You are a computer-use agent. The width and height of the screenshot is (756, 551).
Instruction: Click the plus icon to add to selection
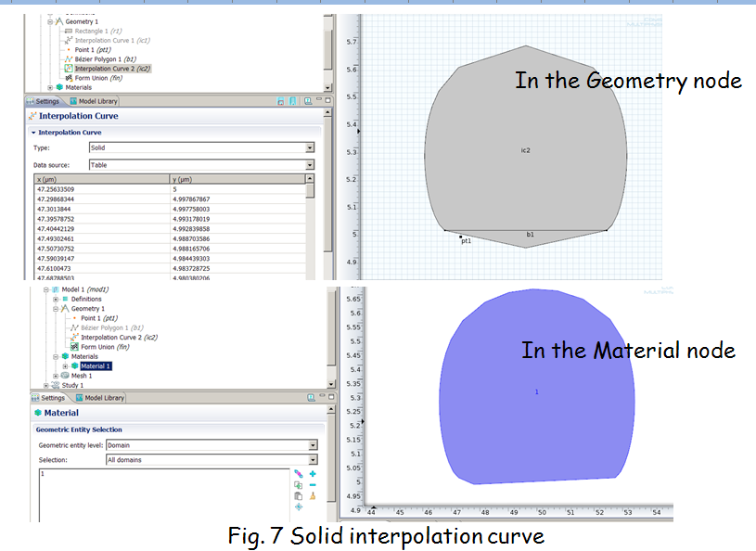click(313, 474)
